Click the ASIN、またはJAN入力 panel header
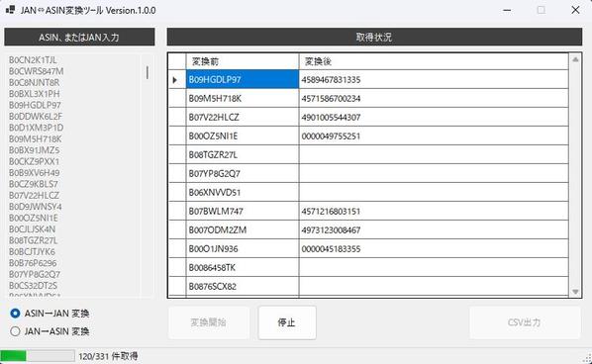 [79, 37]
